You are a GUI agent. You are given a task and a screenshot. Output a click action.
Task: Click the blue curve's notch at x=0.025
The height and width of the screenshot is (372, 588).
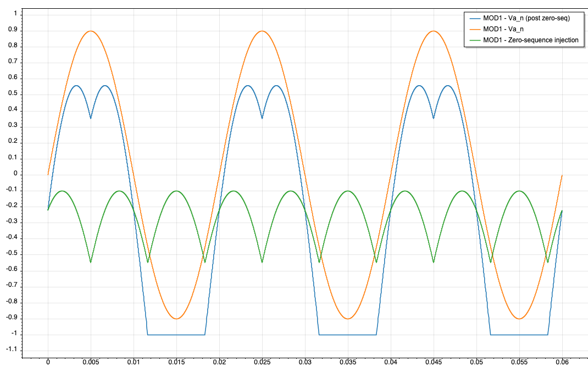(x=262, y=118)
